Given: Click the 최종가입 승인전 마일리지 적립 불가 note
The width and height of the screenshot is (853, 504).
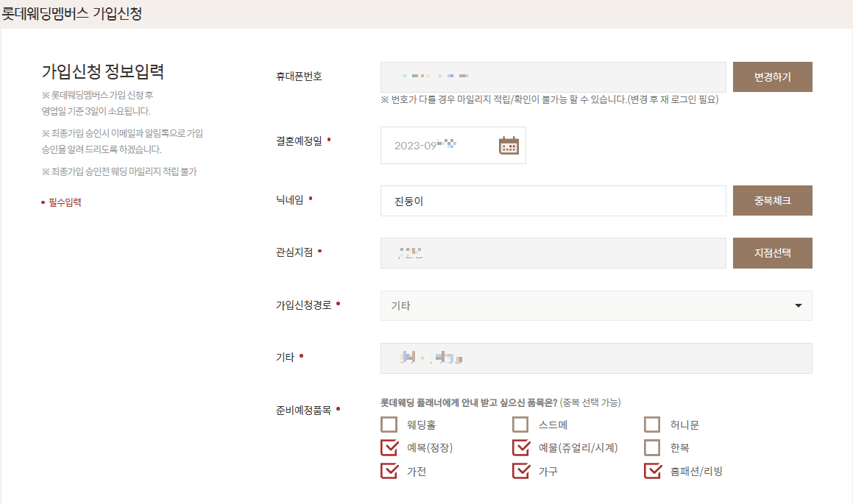Looking at the screenshot, I should (x=119, y=171).
